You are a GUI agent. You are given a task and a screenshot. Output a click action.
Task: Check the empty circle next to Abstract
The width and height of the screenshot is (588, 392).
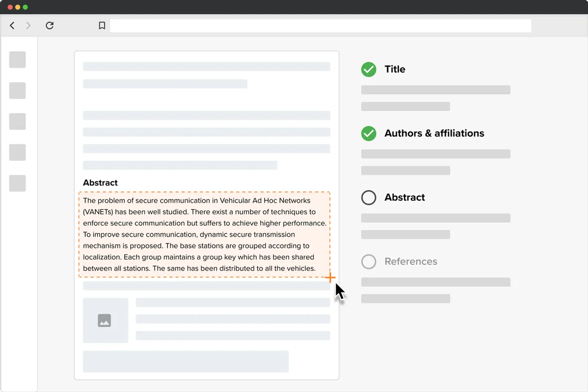pos(368,197)
